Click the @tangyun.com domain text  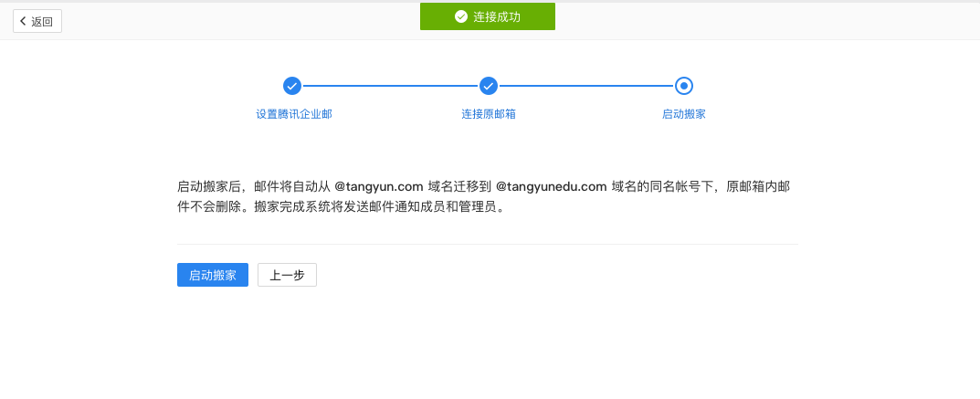(379, 186)
